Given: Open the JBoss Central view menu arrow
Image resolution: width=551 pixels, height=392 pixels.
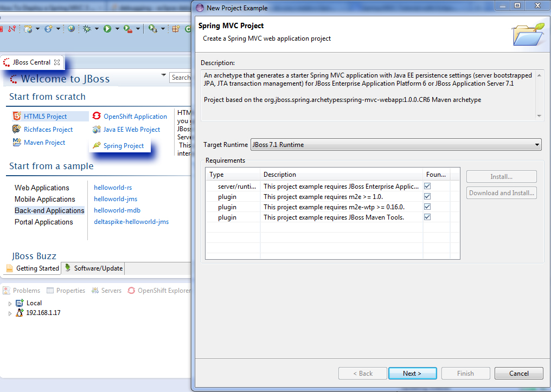Looking at the screenshot, I should [x=163, y=75].
